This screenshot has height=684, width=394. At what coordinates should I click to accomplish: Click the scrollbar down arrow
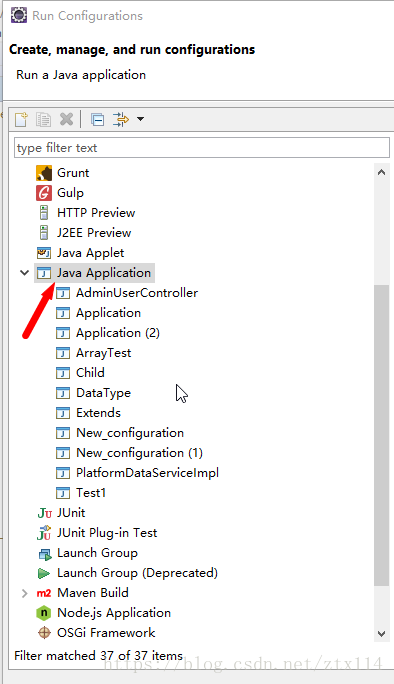381,634
